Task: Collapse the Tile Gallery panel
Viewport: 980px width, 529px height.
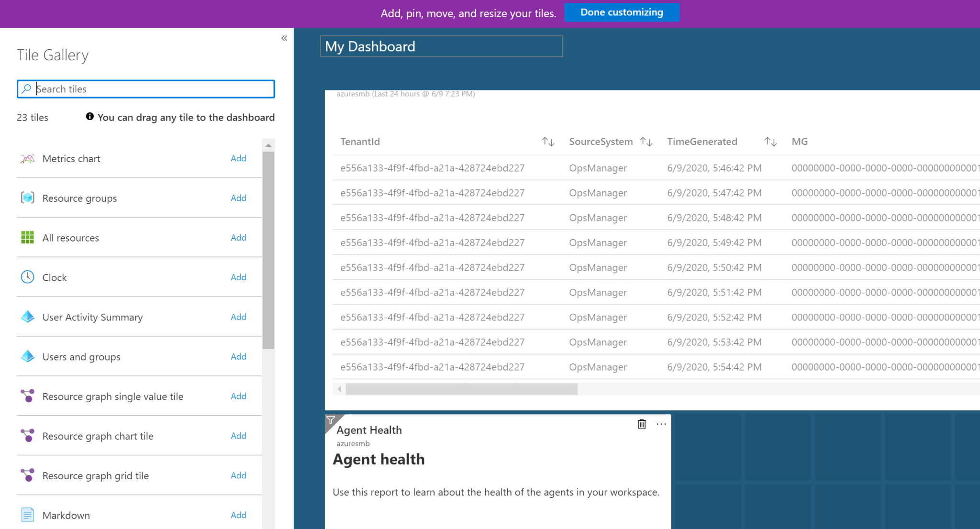Action: coord(284,38)
